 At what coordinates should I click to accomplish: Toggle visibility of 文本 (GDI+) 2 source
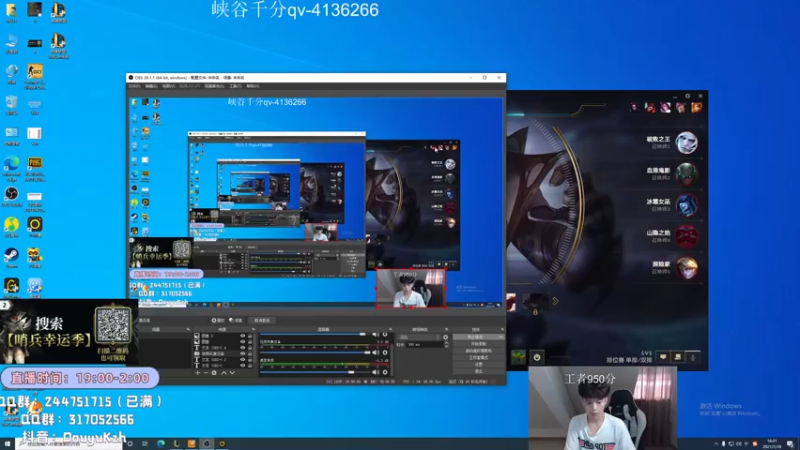243,359
